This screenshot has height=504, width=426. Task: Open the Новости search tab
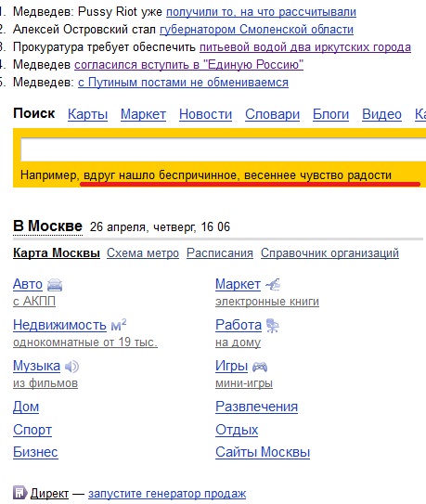pyautogui.click(x=205, y=114)
